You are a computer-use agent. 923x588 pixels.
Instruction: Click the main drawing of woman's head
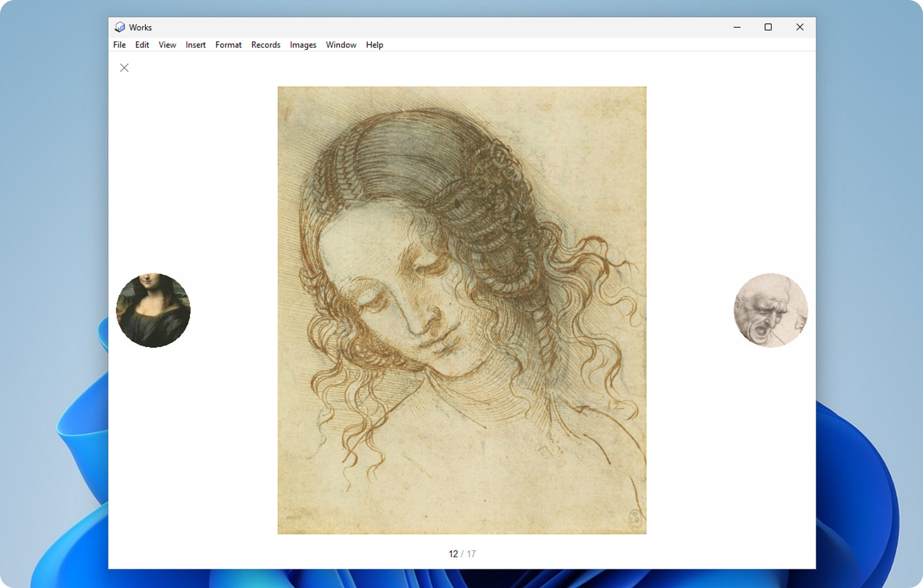pyautogui.click(x=462, y=310)
